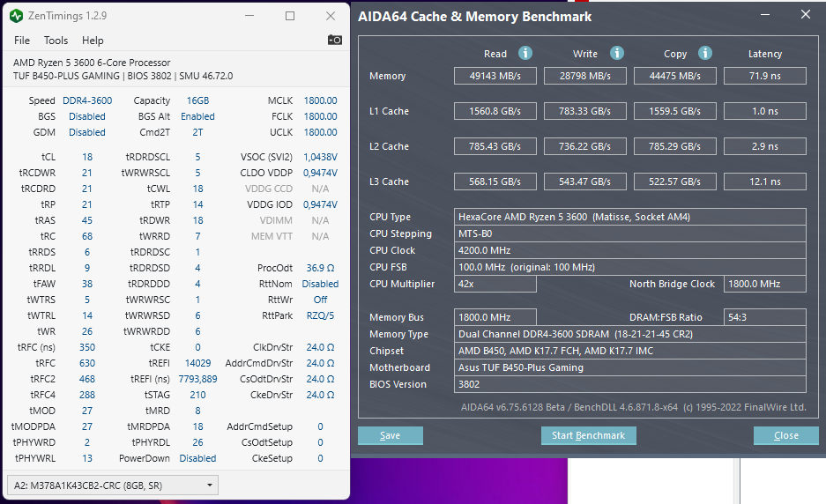
Task: Open the Help menu in ZenTimings
Action: tap(93, 41)
